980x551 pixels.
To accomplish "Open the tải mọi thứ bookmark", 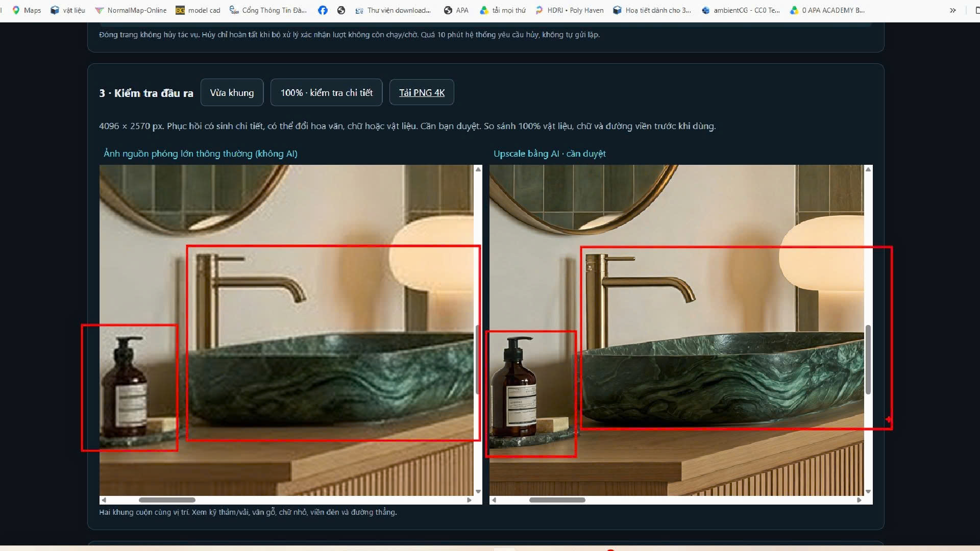I will click(503, 10).
